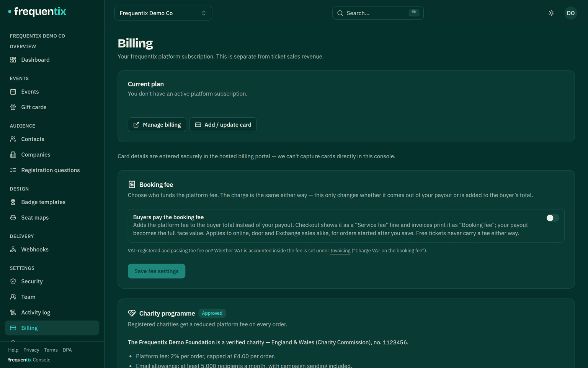Click the Activity log scroll icon
Screen dimensions: 588x368
[13, 312]
